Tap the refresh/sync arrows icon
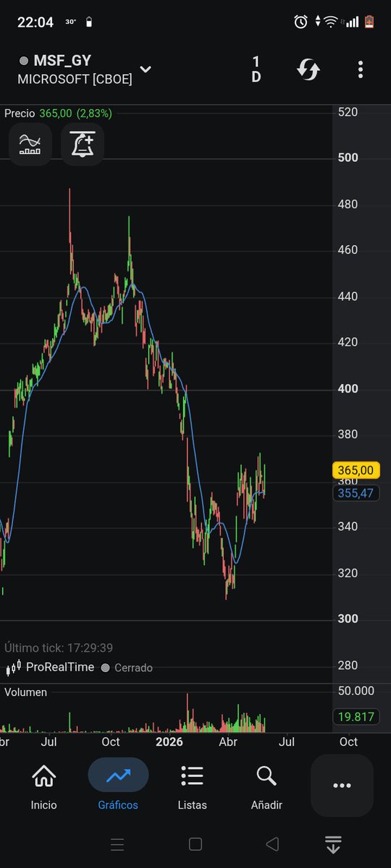 [x=308, y=69]
